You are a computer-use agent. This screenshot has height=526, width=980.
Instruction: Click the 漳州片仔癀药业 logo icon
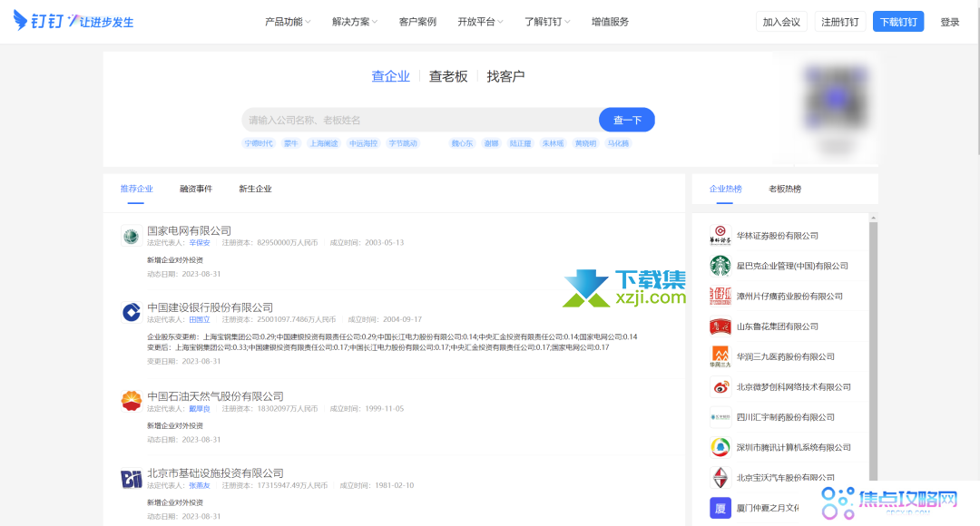[720, 297]
